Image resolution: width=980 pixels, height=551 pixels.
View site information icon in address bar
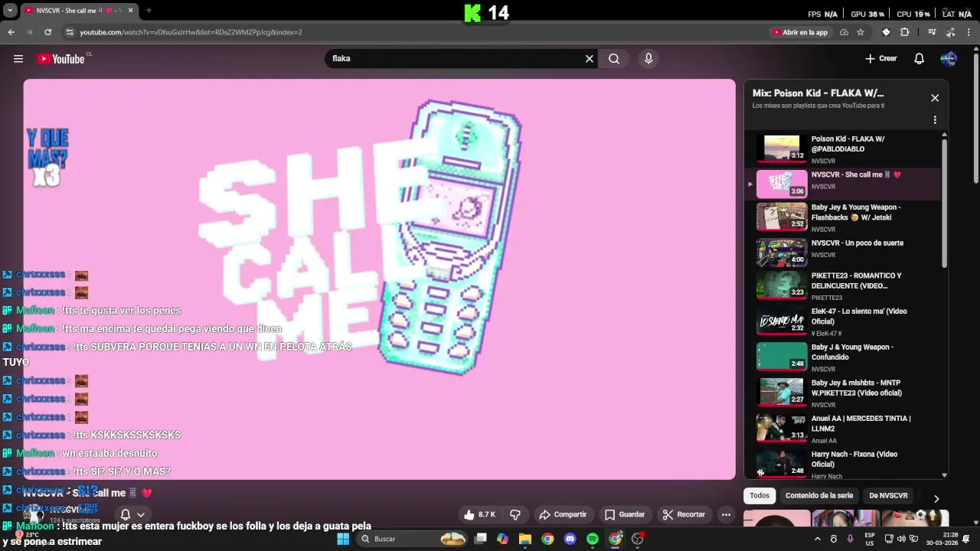click(x=70, y=32)
